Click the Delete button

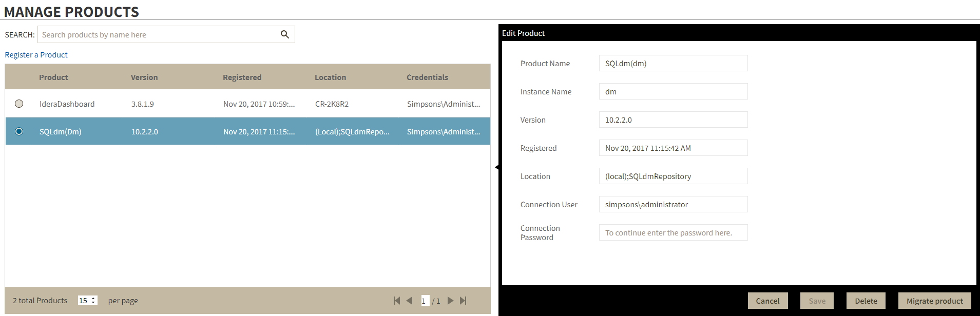pyautogui.click(x=866, y=301)
